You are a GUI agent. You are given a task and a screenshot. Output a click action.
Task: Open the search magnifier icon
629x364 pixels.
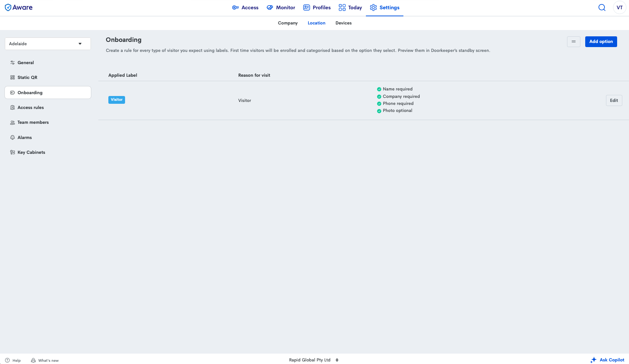pos(602,7)
